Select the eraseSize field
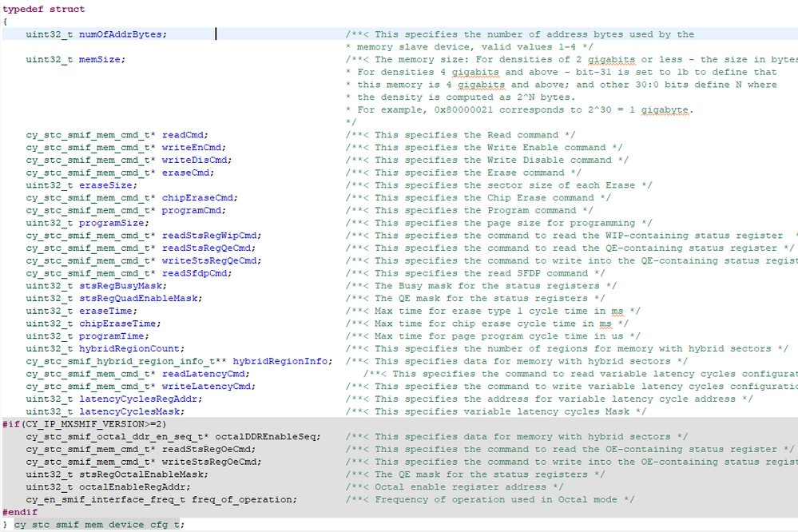The image size is (798, 532). [x=105, y=185]
